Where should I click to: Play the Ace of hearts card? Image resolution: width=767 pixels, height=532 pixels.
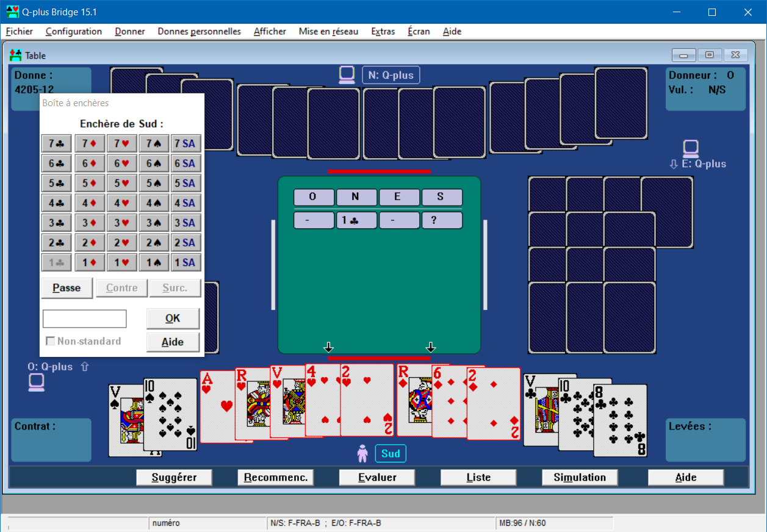(217, 406)
